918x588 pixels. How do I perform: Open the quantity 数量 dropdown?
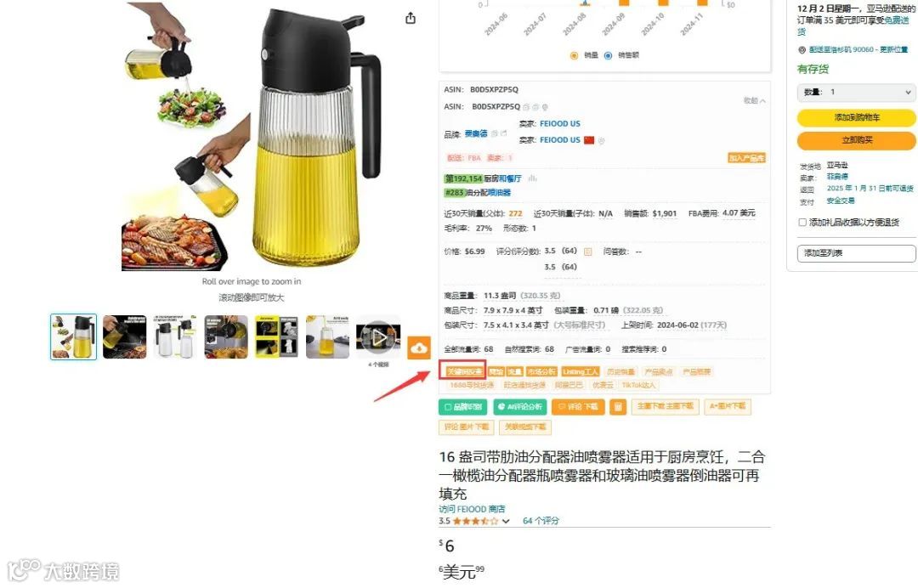coord(856,93)
